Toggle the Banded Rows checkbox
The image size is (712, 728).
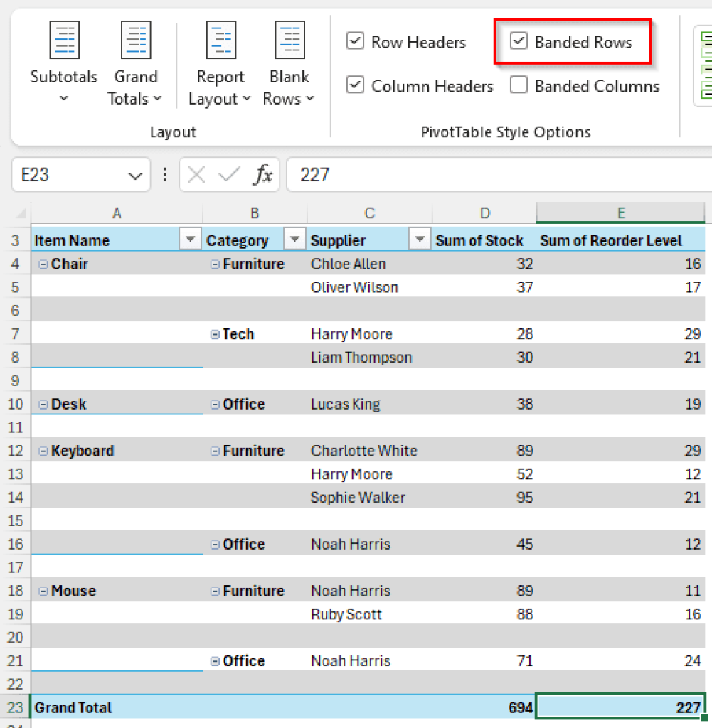click(x=519, y=42)
